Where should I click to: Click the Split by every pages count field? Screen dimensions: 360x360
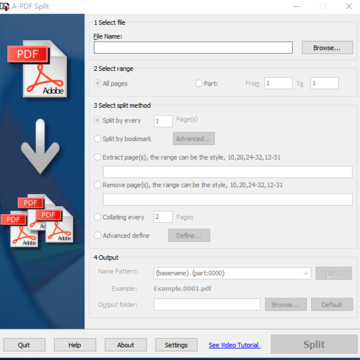[163, 121]
